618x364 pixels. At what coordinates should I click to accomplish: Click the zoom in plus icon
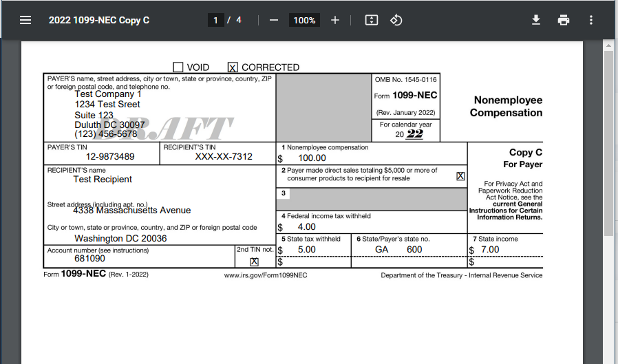(x=335, y=20)
